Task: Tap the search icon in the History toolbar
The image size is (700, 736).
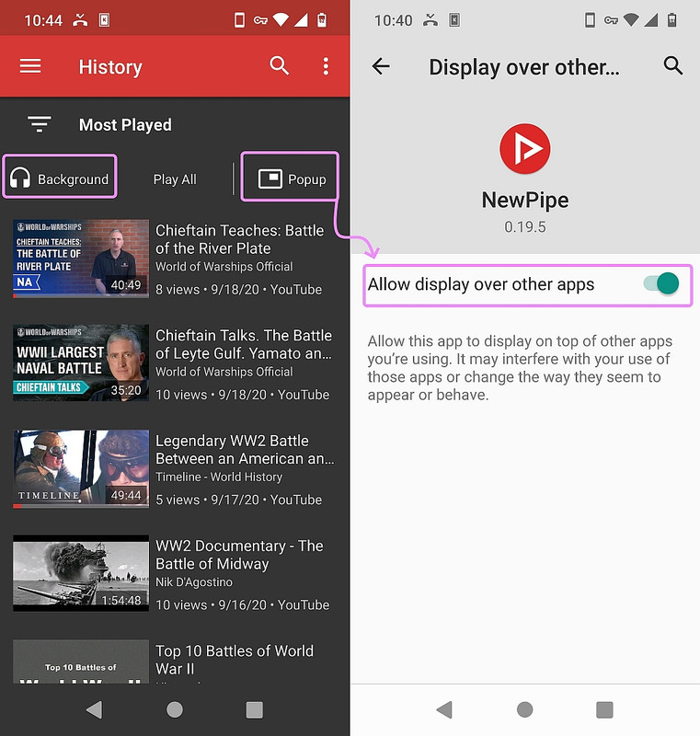Action: point(279,65)
